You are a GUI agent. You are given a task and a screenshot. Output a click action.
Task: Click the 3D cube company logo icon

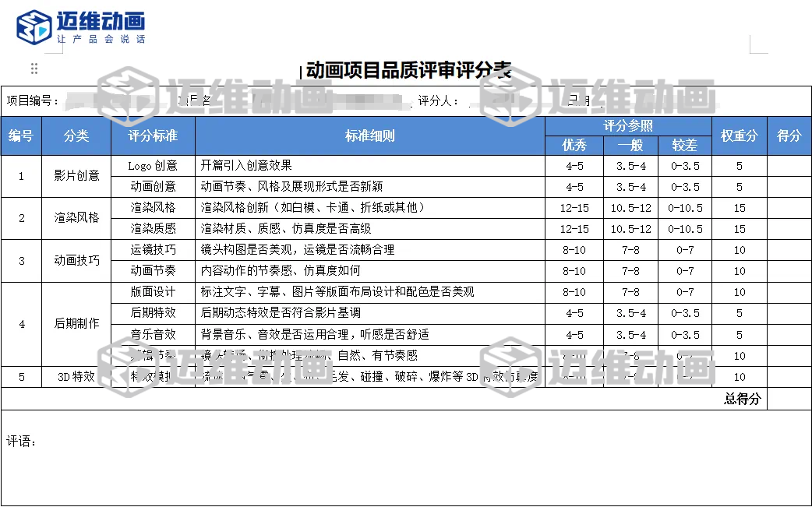click(x=30, y=23)
